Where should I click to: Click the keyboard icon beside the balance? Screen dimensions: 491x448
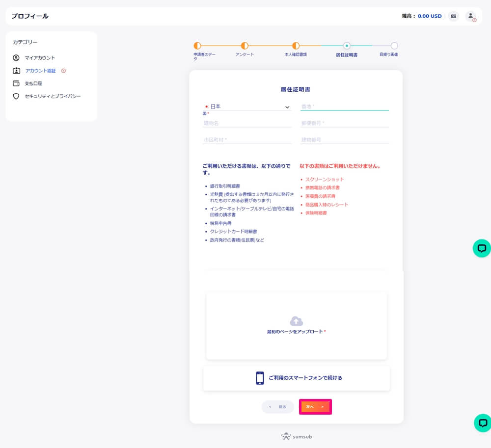[x=453, y=16]
